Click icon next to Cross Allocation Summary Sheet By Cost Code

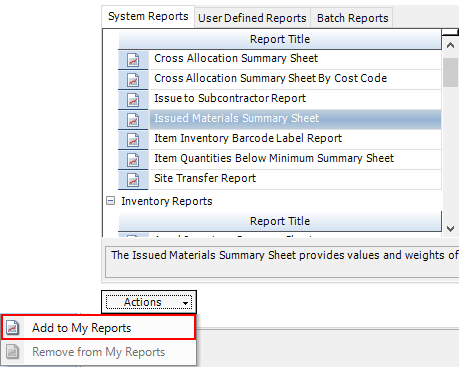click(x=133, y=80)
